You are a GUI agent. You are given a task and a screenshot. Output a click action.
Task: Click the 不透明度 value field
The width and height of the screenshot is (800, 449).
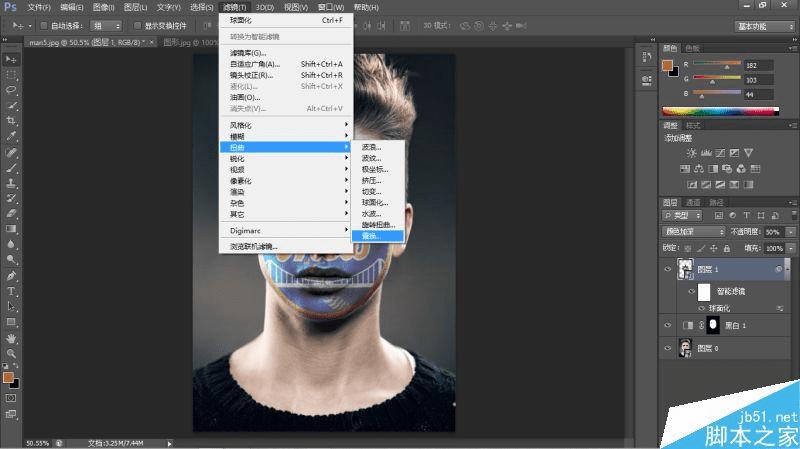(x=774, y=232)
